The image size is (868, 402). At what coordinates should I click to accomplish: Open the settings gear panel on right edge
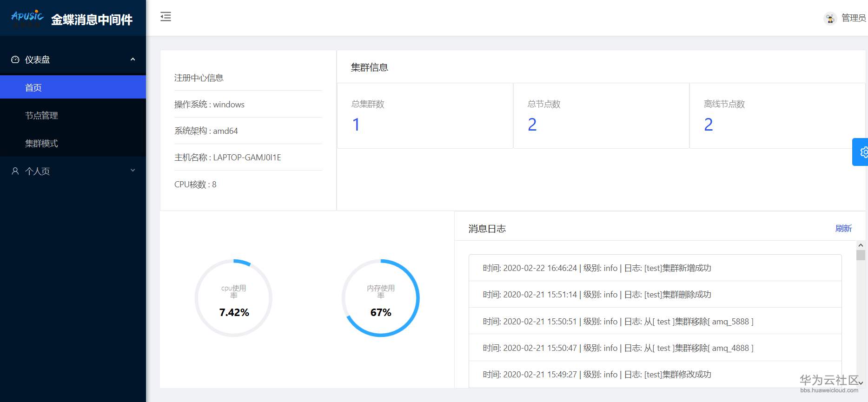coord(861,152)
